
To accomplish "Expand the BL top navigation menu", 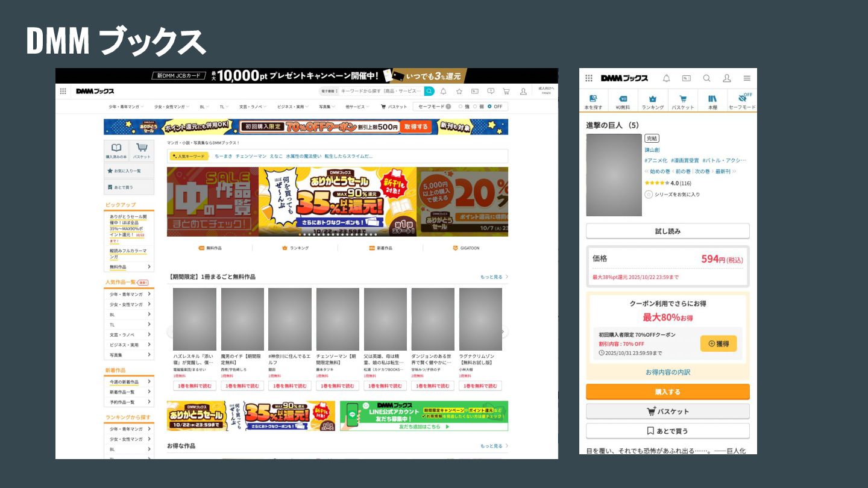I will [x=204, y=107].
